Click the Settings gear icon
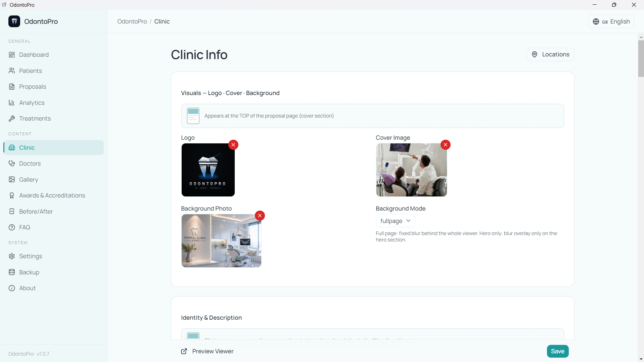Screen dimensions: 644x362 coord(12,256)
